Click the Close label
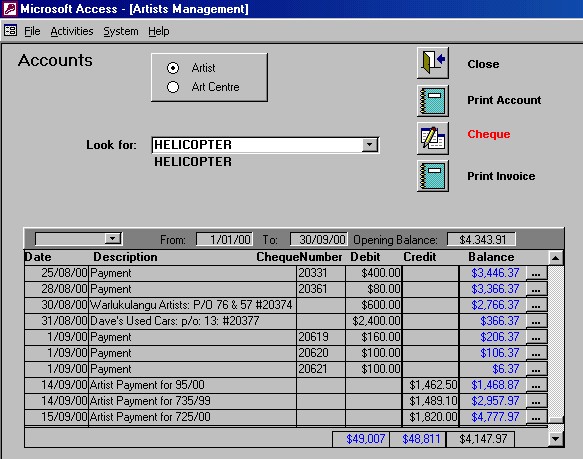 click(483, 64)
